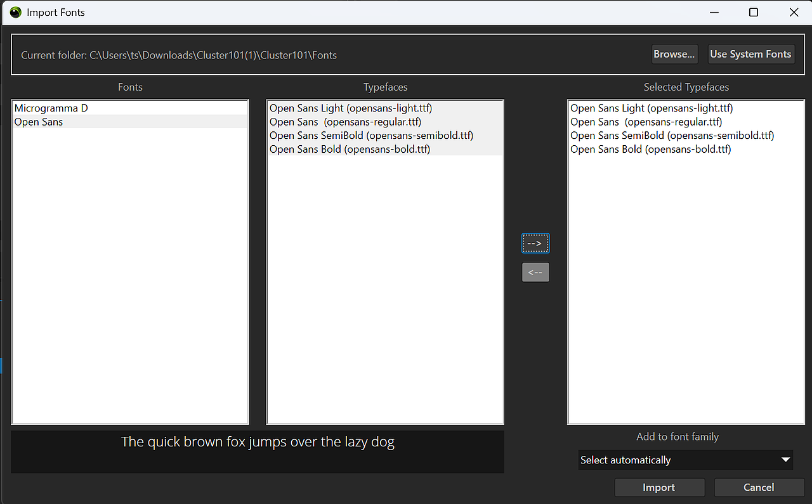Screen dimensions: 812x504
Task: Pick Open Sans Bold in Selected Typefaces
Action: (x=686, y=149)
